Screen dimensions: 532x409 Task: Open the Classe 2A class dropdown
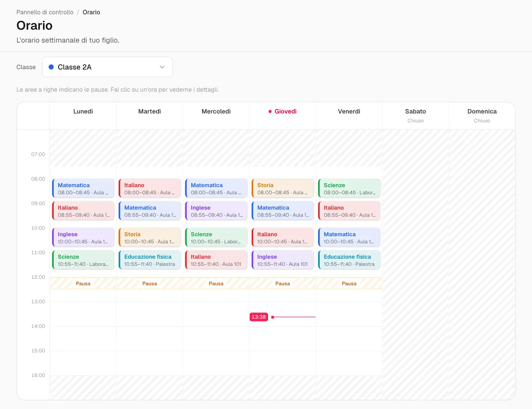click(x=107, y=67)
